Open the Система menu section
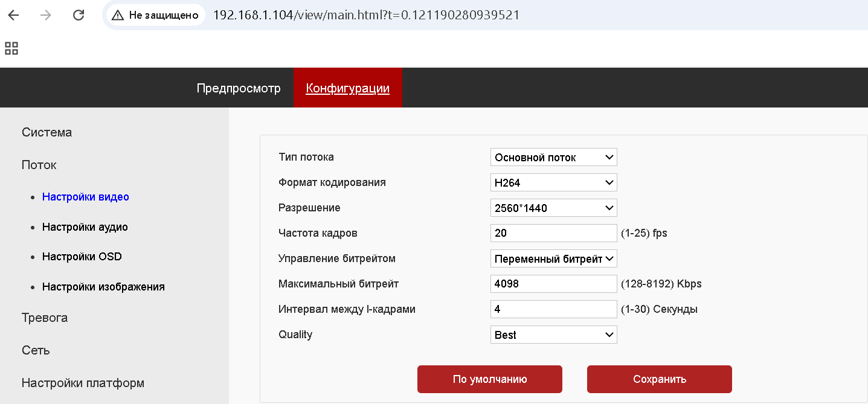The image size is (868, 404). 47,132
